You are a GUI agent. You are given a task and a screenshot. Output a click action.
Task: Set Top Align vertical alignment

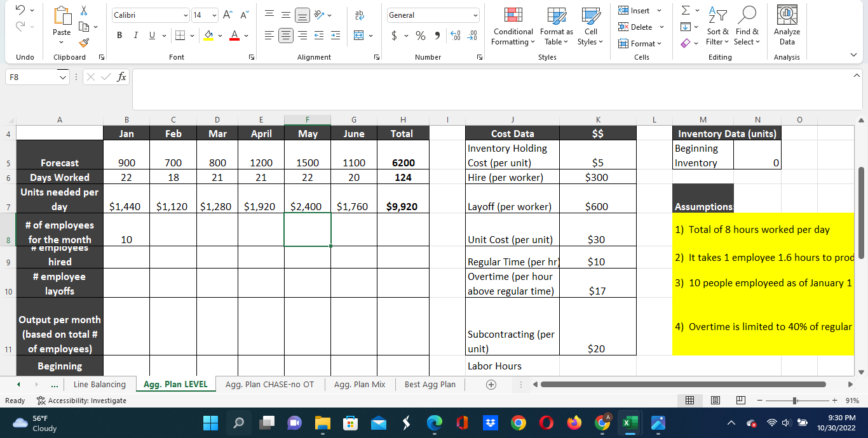coord(269,15)
